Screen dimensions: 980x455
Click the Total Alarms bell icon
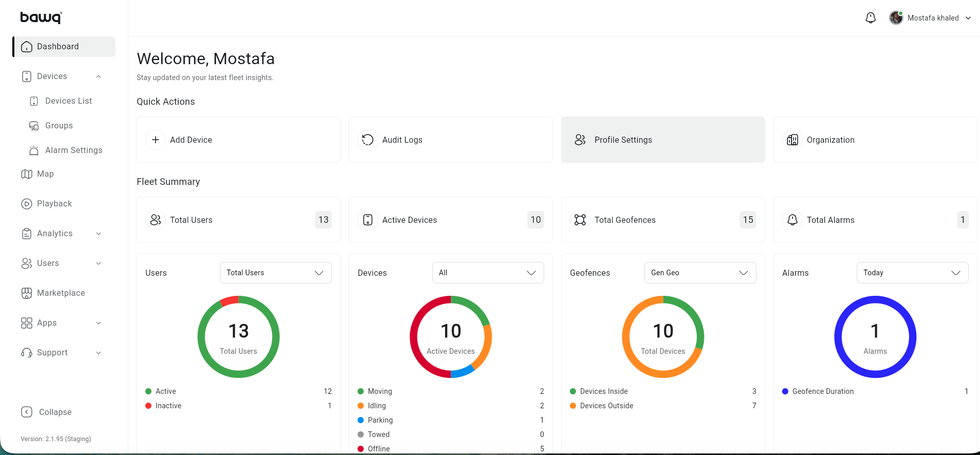pos(792,220)
